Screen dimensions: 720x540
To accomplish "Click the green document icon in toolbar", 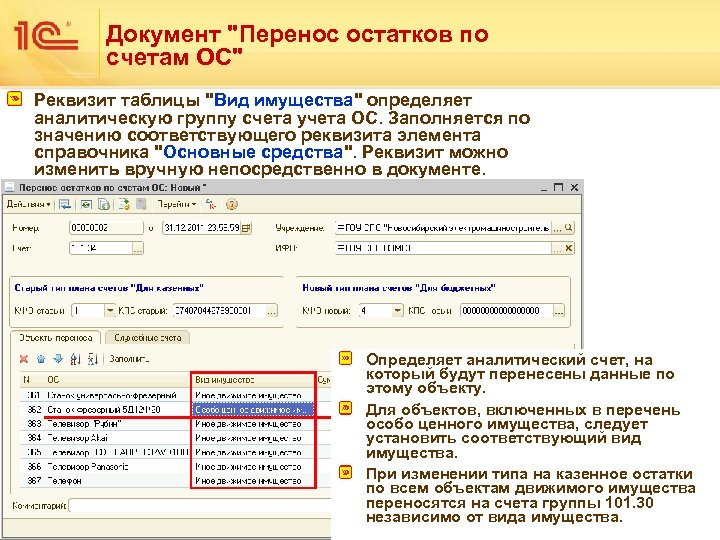I will pos(86,204).
